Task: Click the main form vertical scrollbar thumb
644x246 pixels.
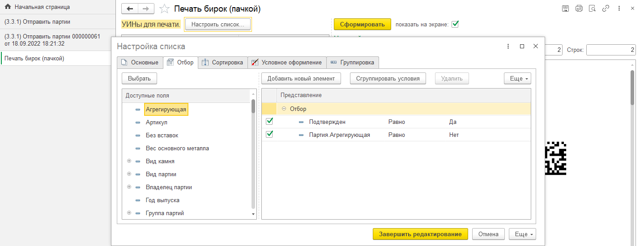Action: tap(632, 87)
